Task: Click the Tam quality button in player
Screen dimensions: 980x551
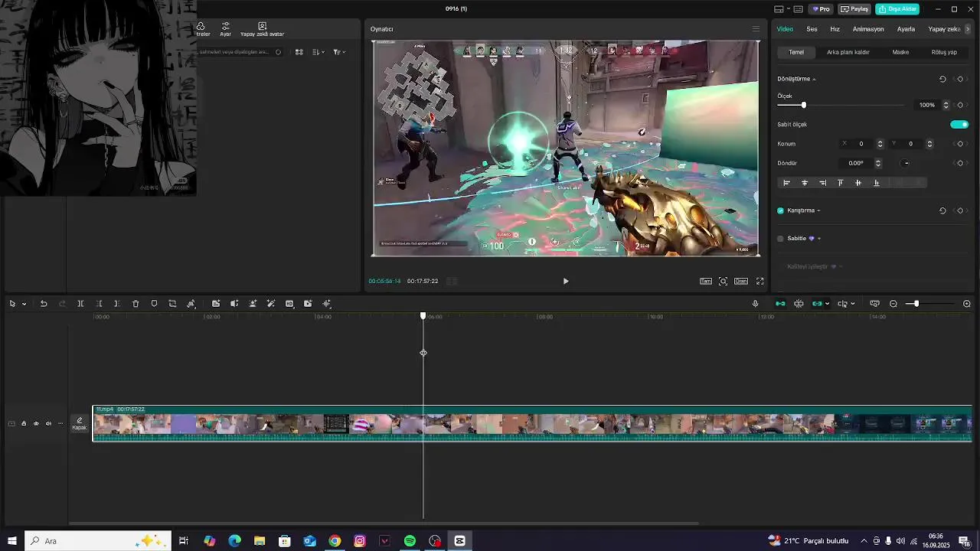Action: click(x=706, y=281)
